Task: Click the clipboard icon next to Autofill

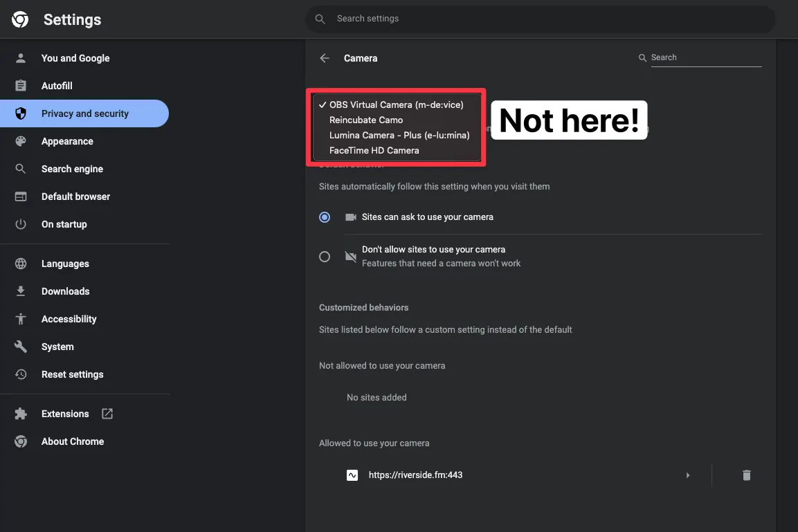Action: coord(20,86)
